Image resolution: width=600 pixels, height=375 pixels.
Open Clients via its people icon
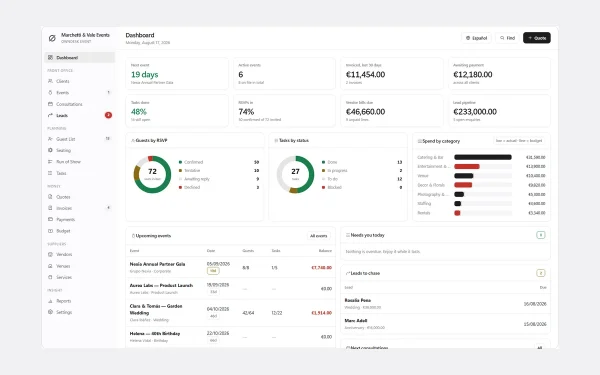[x=50, y=81]
